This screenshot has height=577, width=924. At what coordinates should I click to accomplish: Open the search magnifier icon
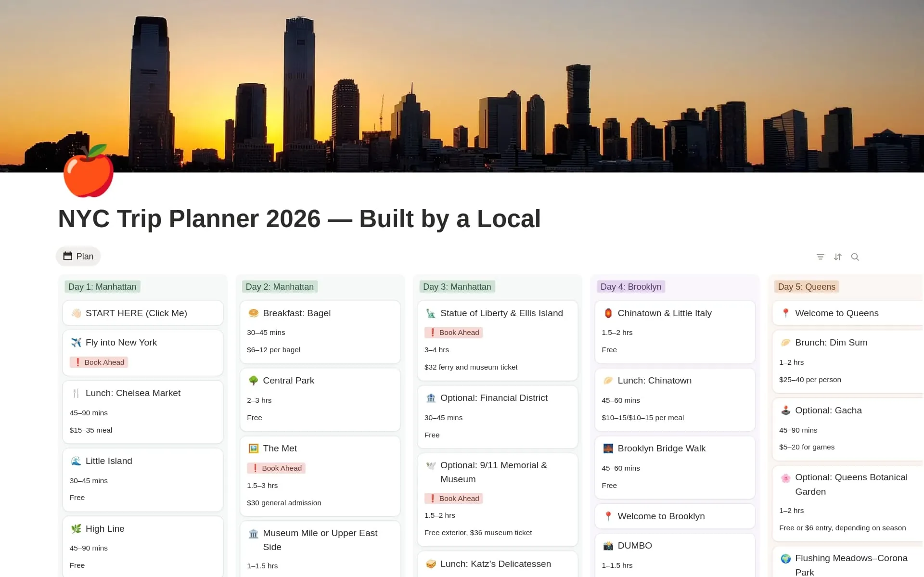pos(855,257)
